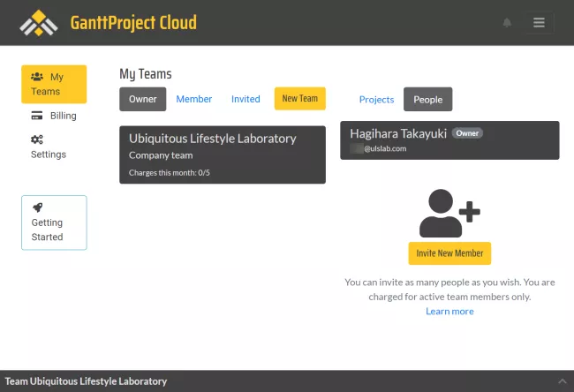Screen dimensions: 574x392
Task: Click the 'Company team' label
Action: click(x=161, y=155)
